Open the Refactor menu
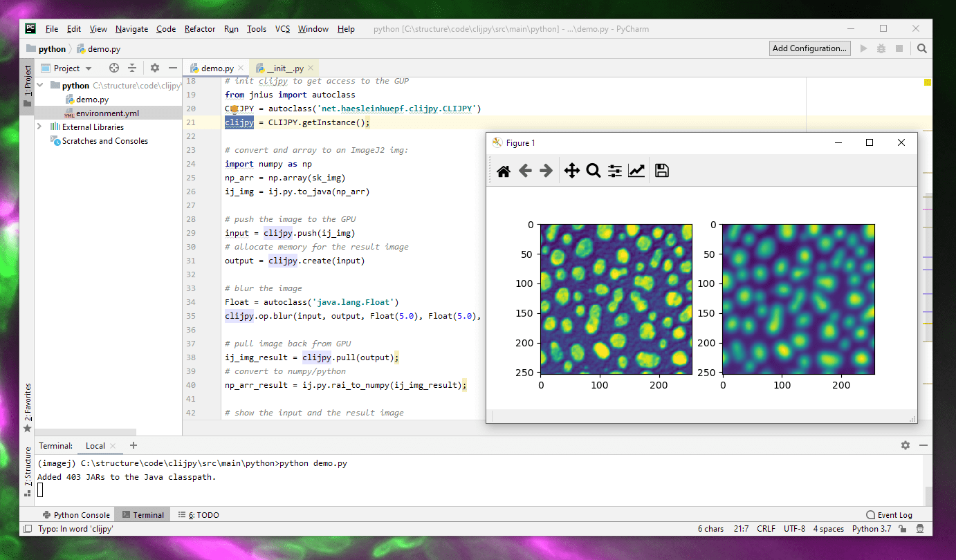956x560 pixels. coord(200,29)
